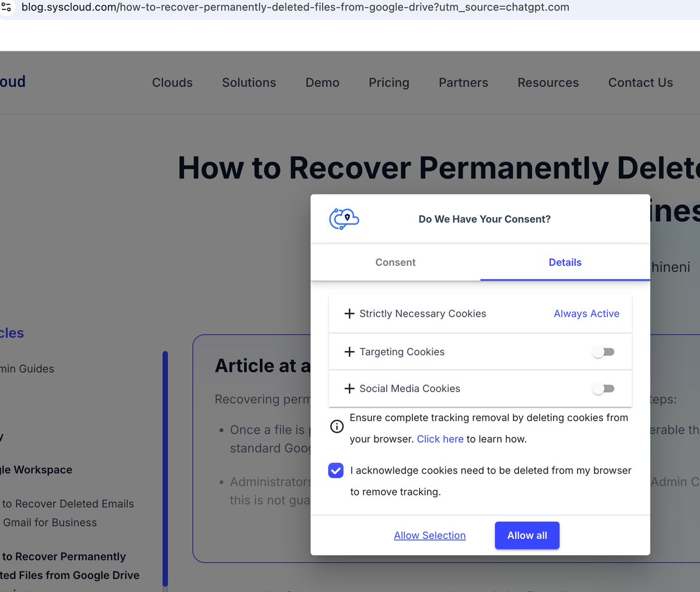This screenshot has height=592, width=700.
Task: Open Recover Permanently Deleted Files sidebar link
Action: [69, 566]
